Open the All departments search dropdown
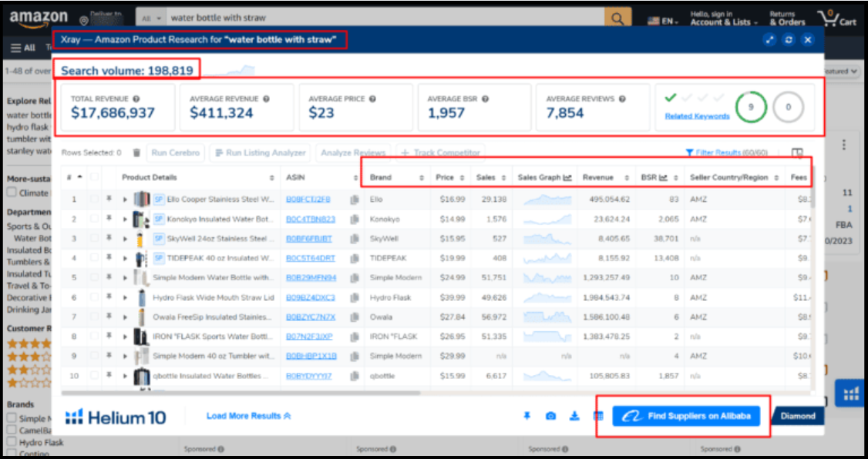The image size is (868, 459). coord(151,18)
